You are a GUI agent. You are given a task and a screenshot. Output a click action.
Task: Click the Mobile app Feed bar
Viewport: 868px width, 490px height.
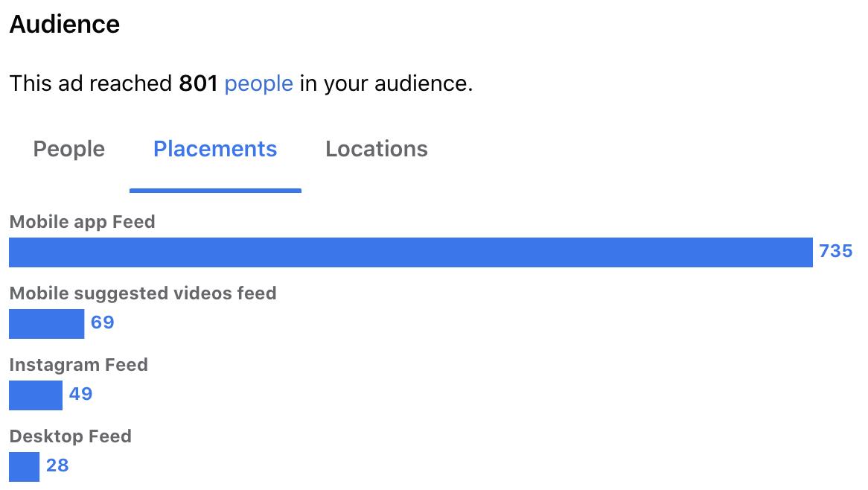[x=410, y=252]
